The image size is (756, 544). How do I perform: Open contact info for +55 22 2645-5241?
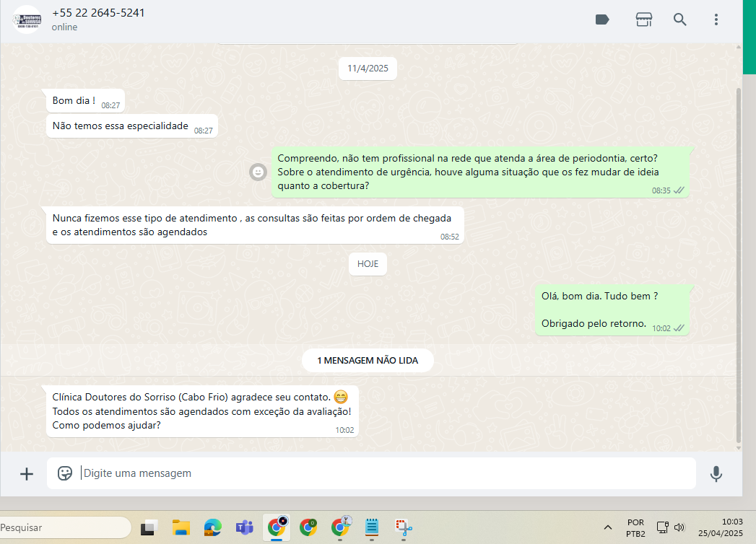pos(98,13)
